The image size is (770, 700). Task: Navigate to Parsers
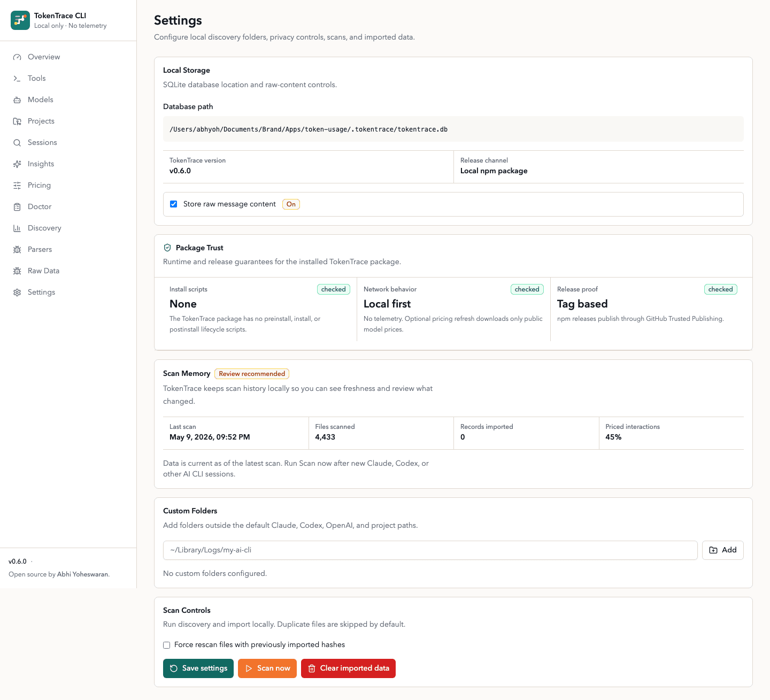click(68, 250)
